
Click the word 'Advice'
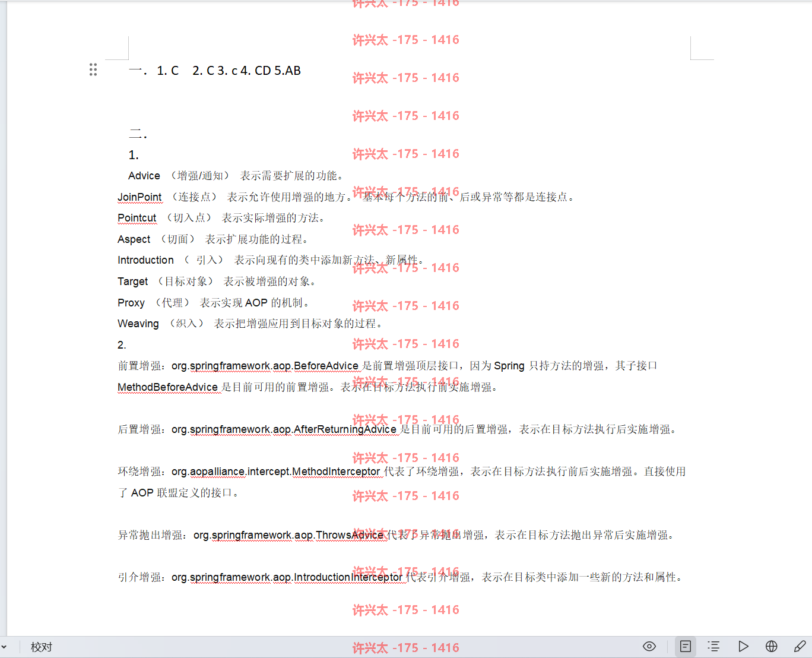click(x=144, y=176)
